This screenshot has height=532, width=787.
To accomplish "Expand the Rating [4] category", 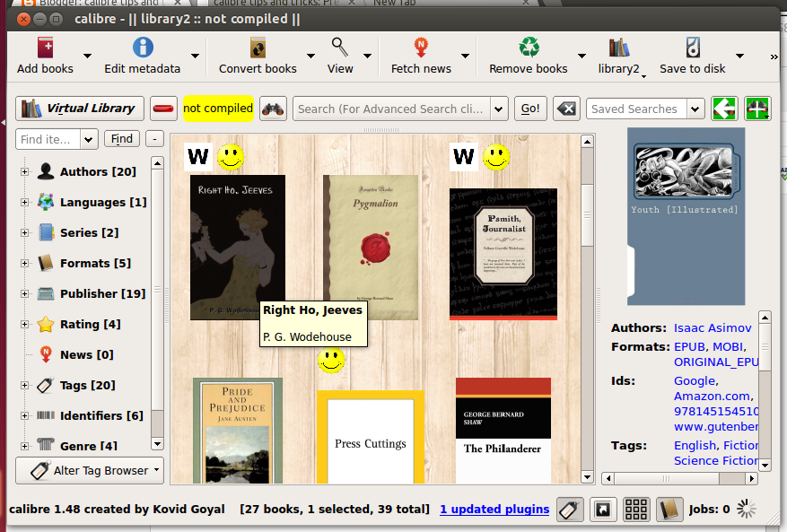I will 24,324.
